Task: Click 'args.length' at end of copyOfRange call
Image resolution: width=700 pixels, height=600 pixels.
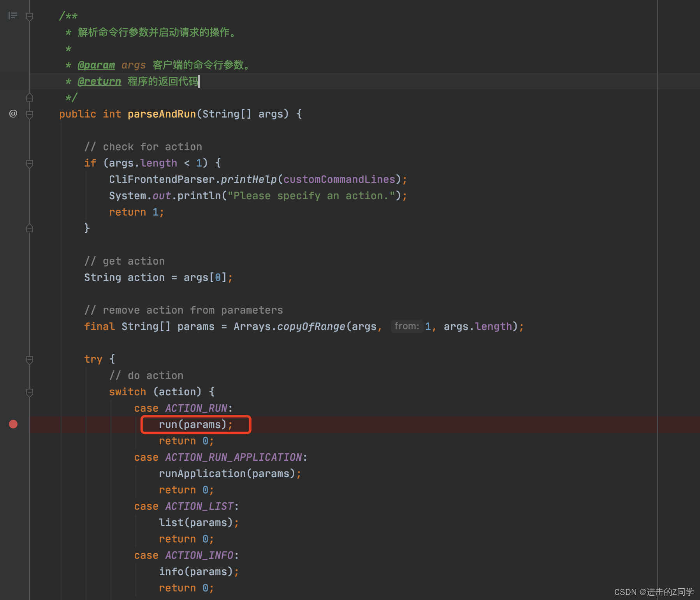Action: [x=478, y=326]
